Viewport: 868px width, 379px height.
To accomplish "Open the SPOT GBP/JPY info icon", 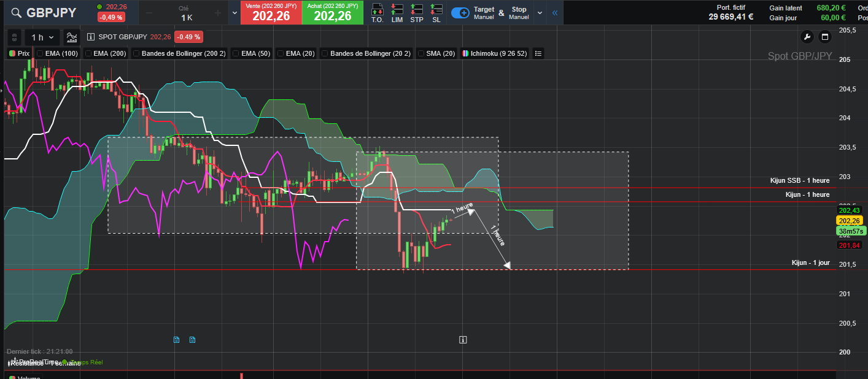I will coord(91,37).
